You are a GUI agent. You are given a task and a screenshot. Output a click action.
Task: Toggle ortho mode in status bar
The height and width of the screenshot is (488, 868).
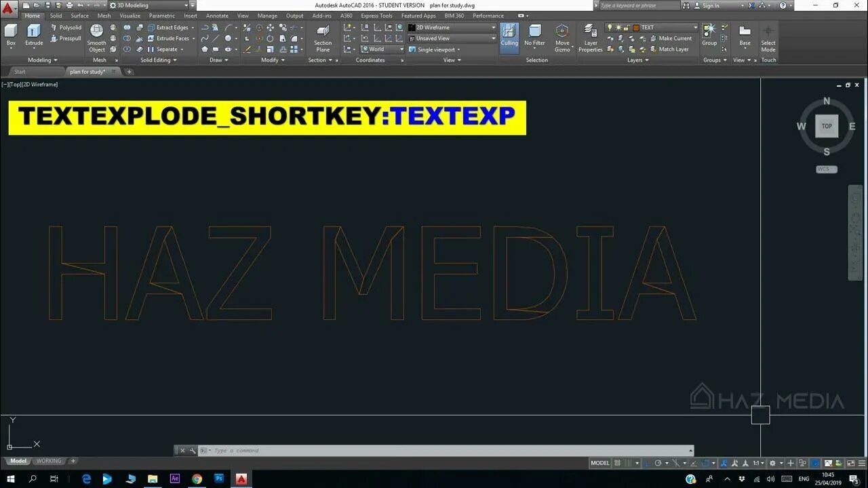coord(647,463)
